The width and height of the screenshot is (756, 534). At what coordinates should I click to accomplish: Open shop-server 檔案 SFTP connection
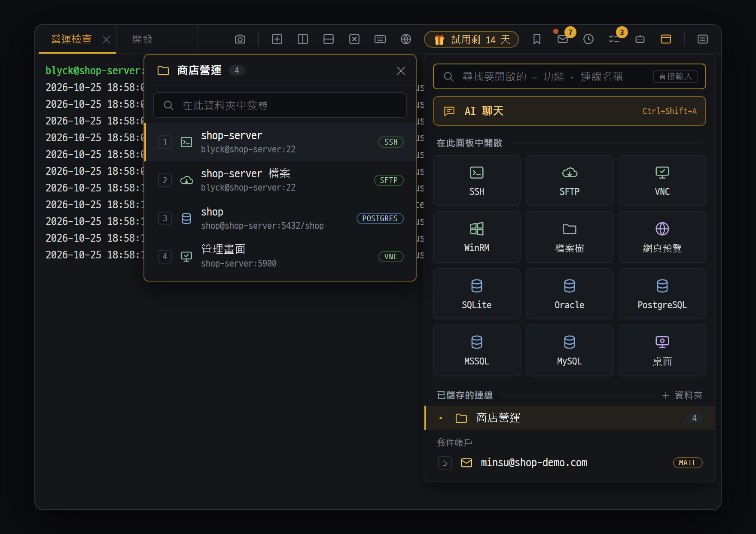[x=280, y=180]
